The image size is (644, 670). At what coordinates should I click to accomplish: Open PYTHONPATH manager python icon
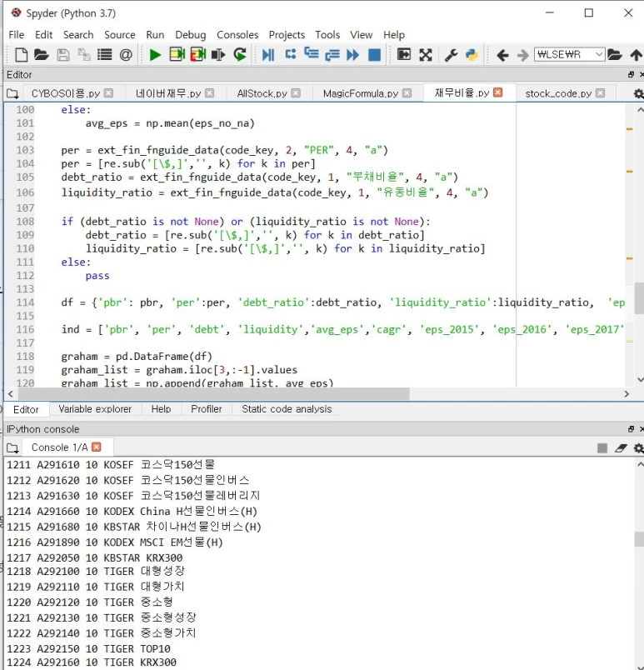(472, 55)
